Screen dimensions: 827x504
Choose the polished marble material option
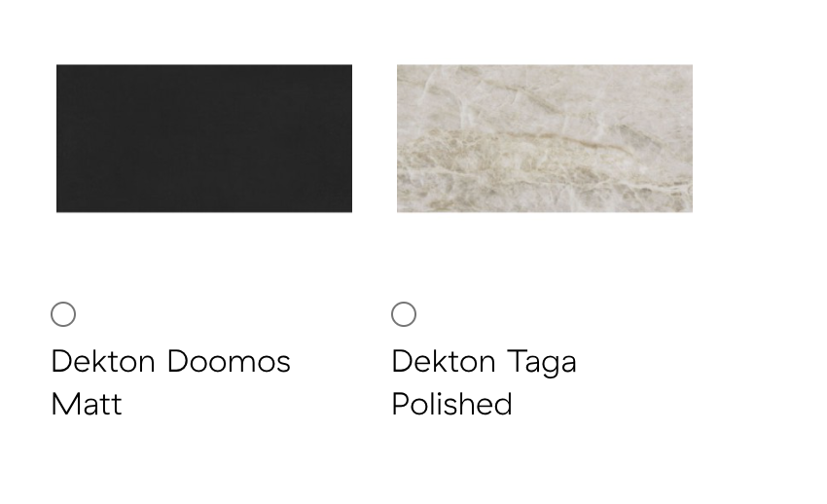[x=404, y=314]
